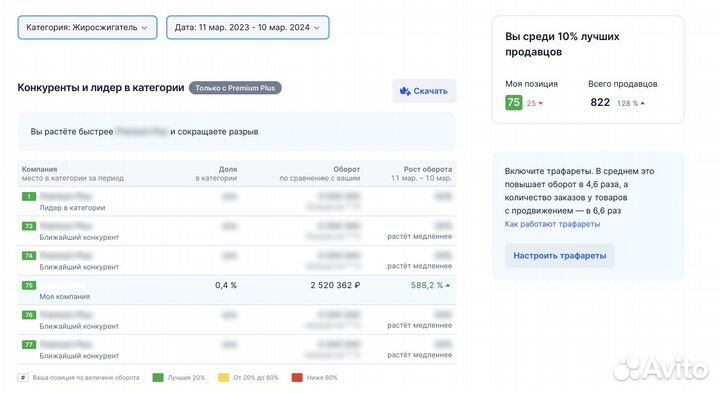
Task: Click the 'Моя компания' row label
Action: point(65,297)
